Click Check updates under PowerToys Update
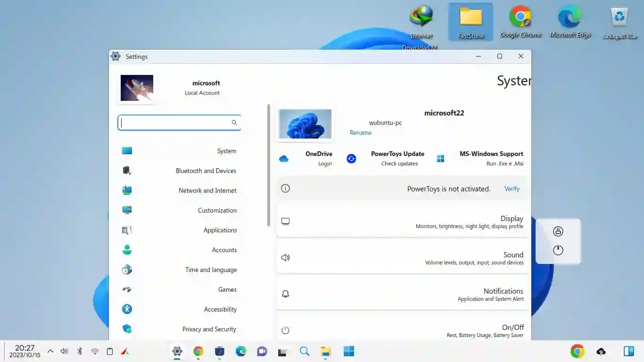This screenshot has height=362, width=644. (x=399, y=164)
